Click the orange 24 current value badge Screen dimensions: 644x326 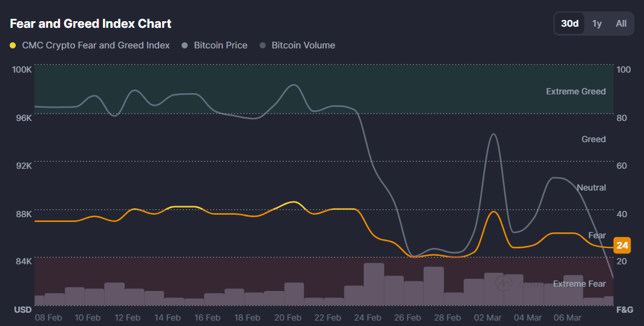(622, 245)
